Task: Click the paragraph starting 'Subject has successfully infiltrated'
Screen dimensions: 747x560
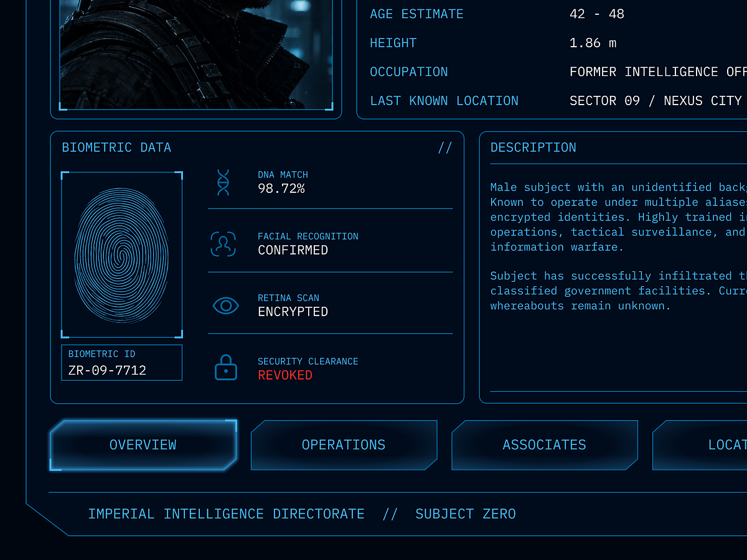Action: (618, 291)
